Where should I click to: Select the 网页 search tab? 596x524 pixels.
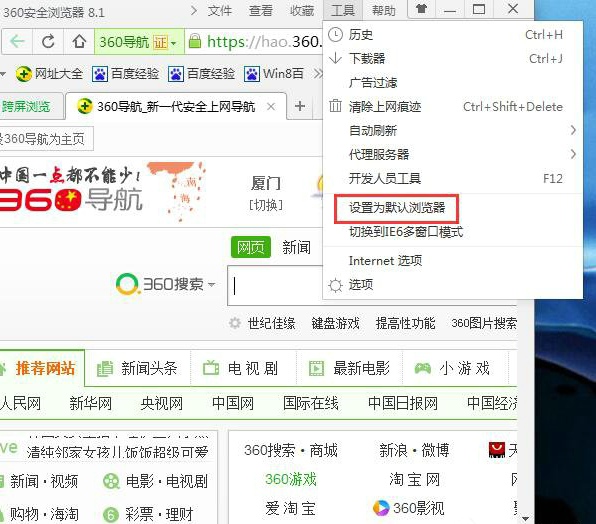coord(251,247)
